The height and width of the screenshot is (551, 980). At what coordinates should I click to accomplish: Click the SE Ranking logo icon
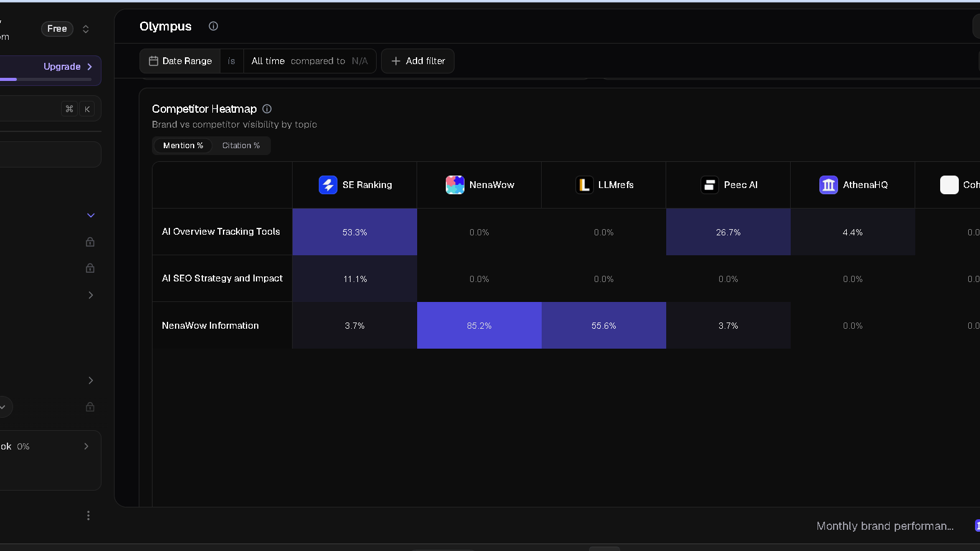tap(328, 185)
